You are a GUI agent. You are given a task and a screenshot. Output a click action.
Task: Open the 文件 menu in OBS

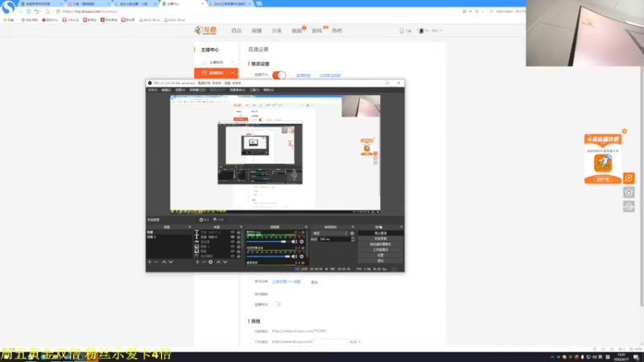click(152, 90)
